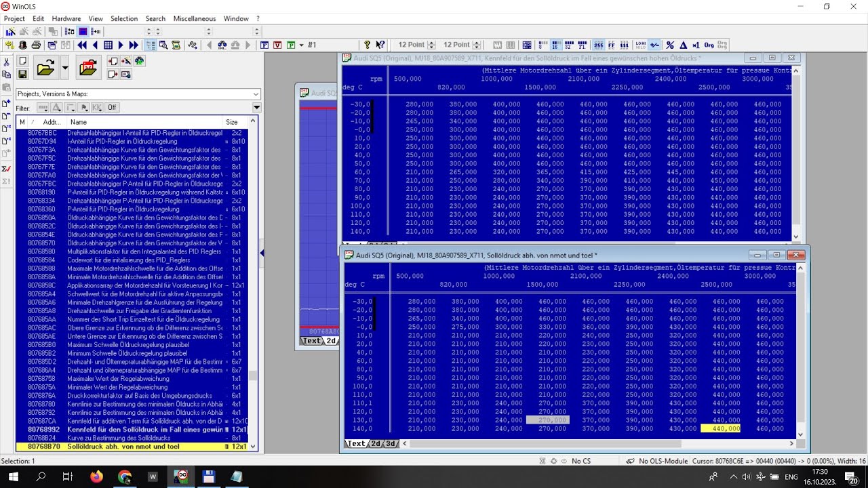Click the blue grid table icon
Screen dimensions: 868x488
pyautogui.click(x=108, y=45)
